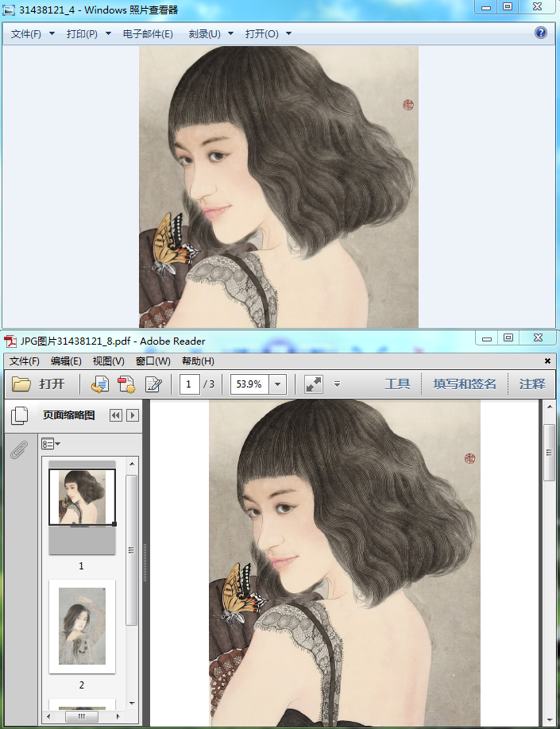This screenshot has width=560, height=729.
Task: Click the thumbnail panel vertical scrollbar handle
Action: coord(132,550)
